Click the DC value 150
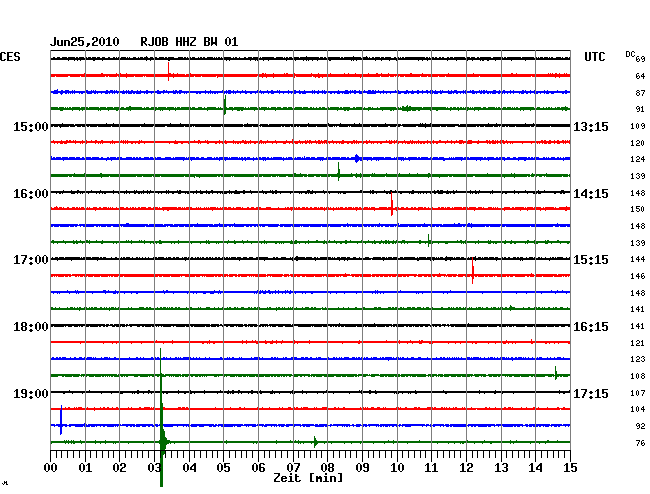Viewport: 650px width, 494px height. [x=638, y=209]
